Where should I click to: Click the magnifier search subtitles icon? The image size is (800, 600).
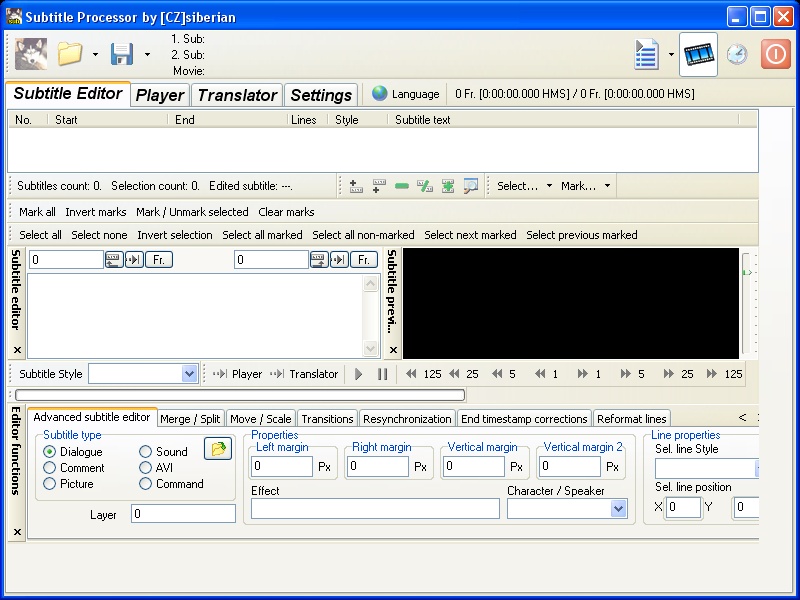[x=470, y=186]
